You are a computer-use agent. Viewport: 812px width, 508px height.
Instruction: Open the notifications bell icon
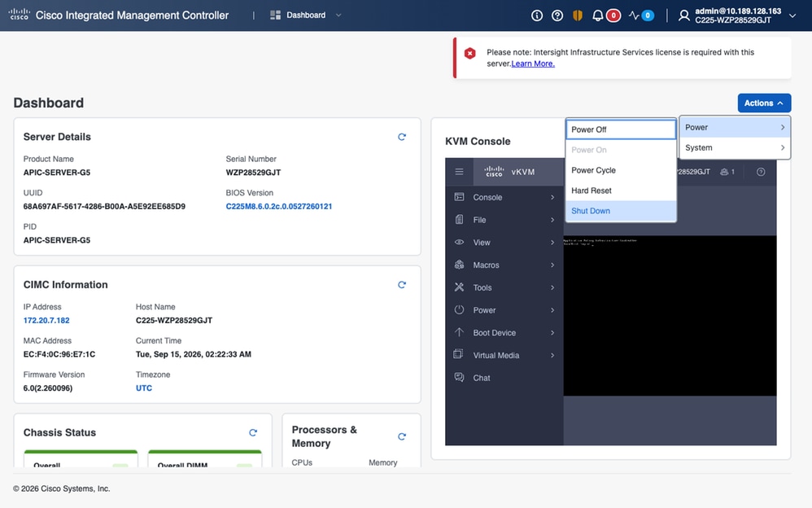pos(597,15)
